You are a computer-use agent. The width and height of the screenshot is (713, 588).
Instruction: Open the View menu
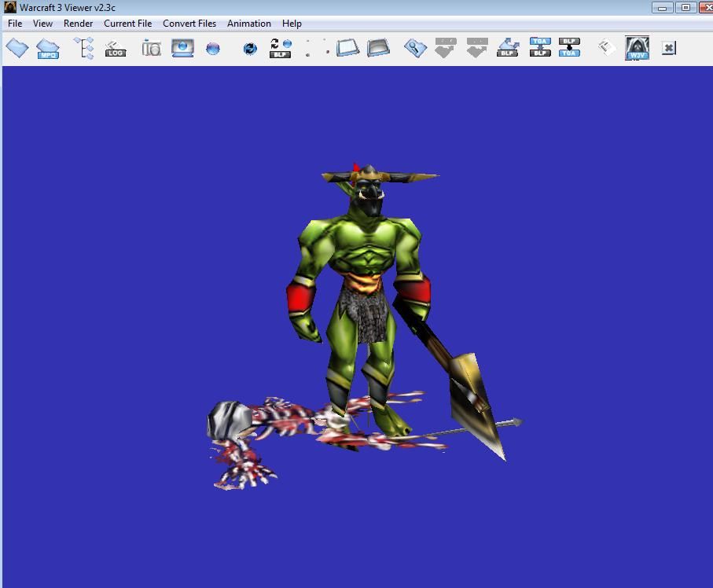[42, 24]
